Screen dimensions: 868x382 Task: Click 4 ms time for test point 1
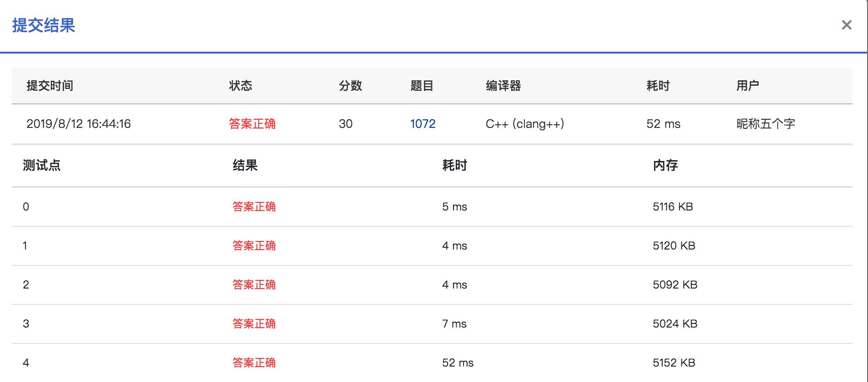coord(454,246)
